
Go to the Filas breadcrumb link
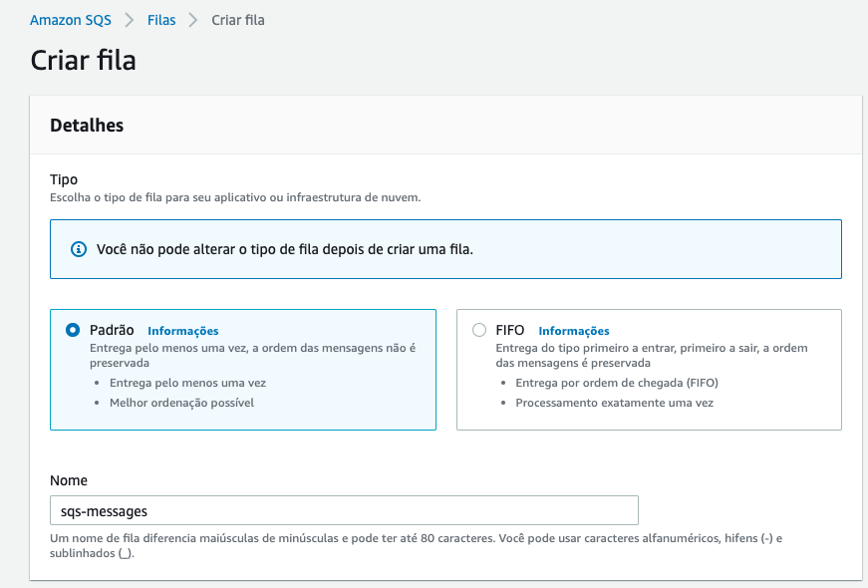coord(161,20)
